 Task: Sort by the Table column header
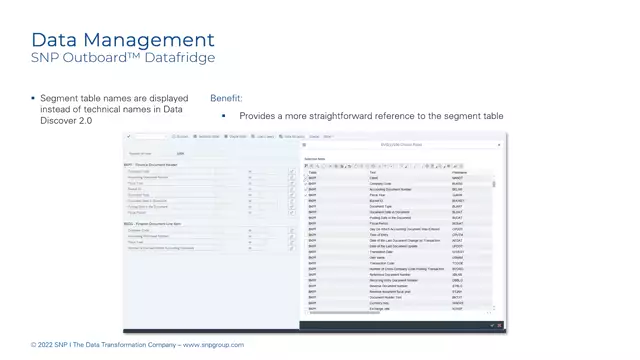313,173
